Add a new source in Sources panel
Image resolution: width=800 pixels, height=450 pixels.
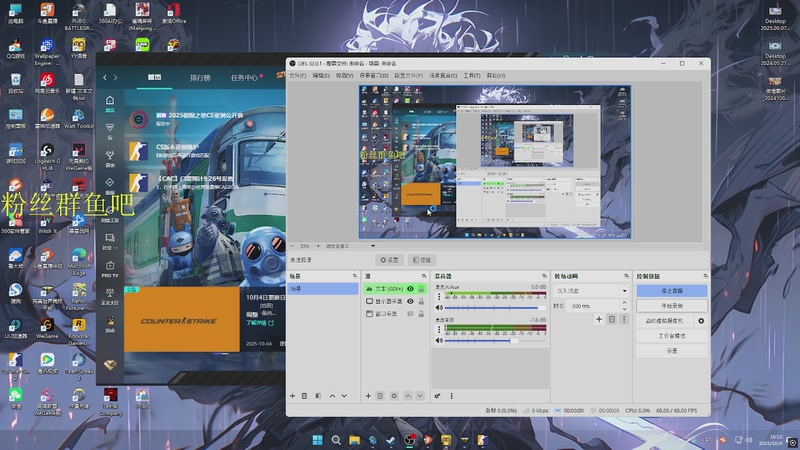(x=368, y=396)
